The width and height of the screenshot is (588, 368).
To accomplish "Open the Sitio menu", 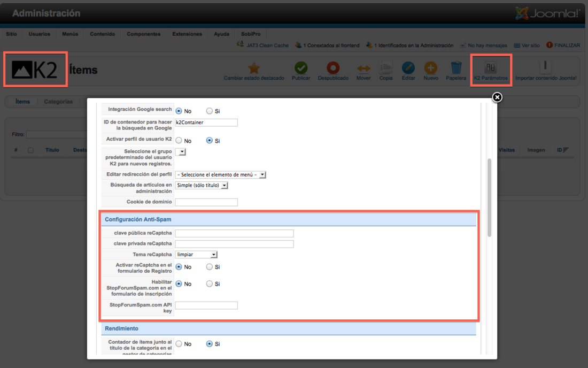I will [x=11, y=34].
